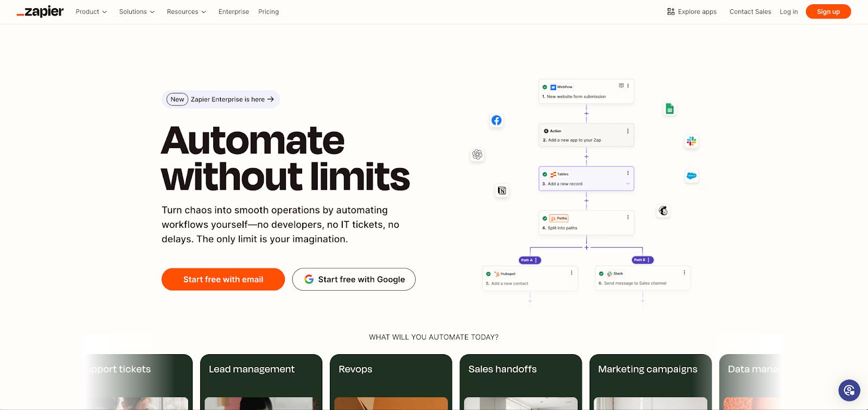This screenshot has width=868, height=410.
Task: Click the text 'Split into paths'
Action: (563, 228)
